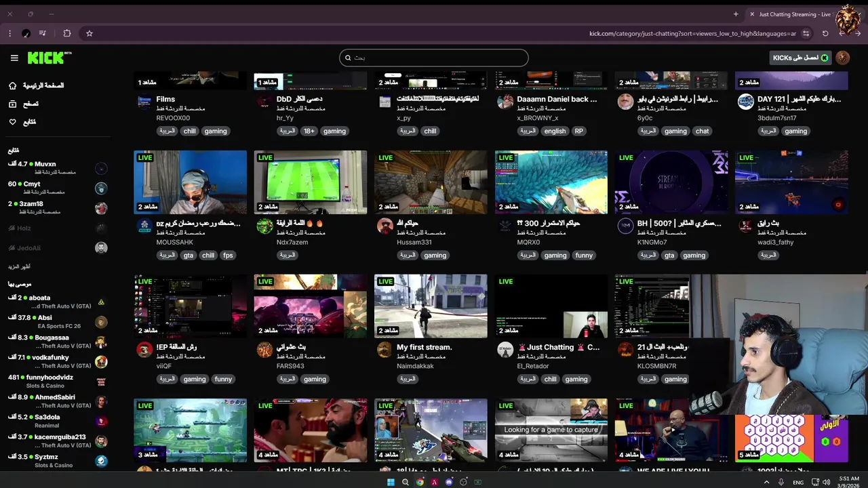
Task: Open offline channel Holz in sidebar
Action: click(58, 228)
